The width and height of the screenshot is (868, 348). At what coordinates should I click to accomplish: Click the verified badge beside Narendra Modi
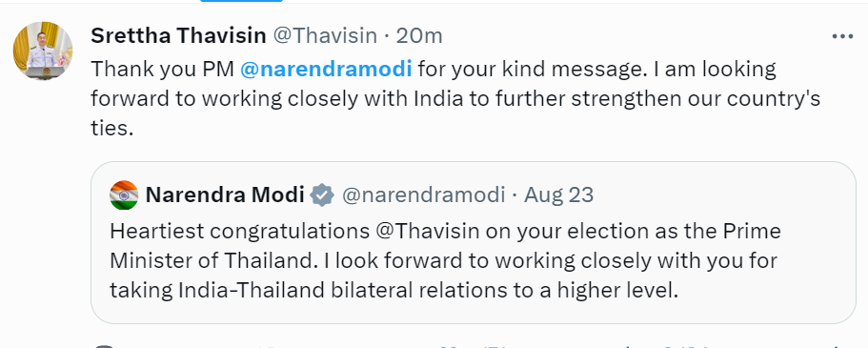click(322, 195)
